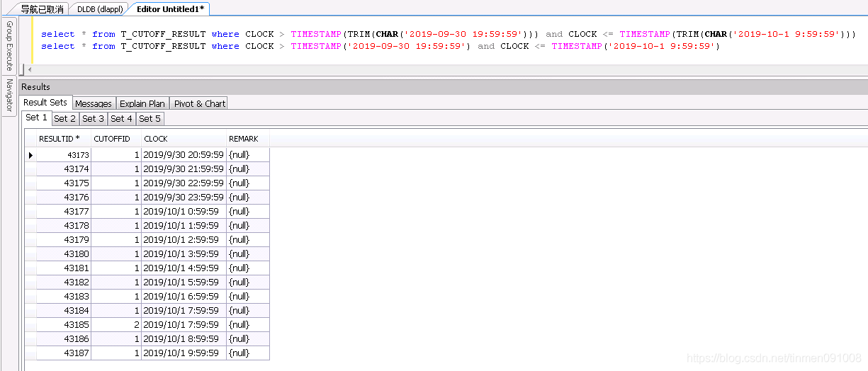Click the CLOCK value 2019/10/1 0:59:59

coord(184,211)
